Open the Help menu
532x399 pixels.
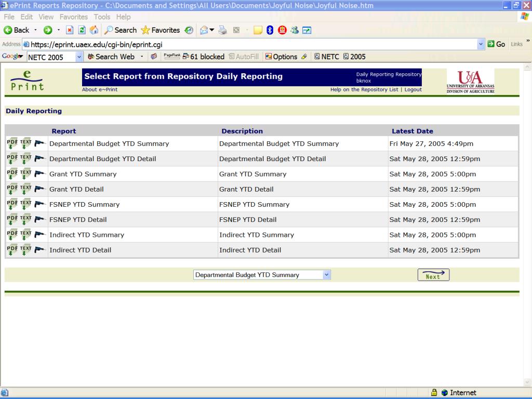pyautogui.click(x=123, y=17)
